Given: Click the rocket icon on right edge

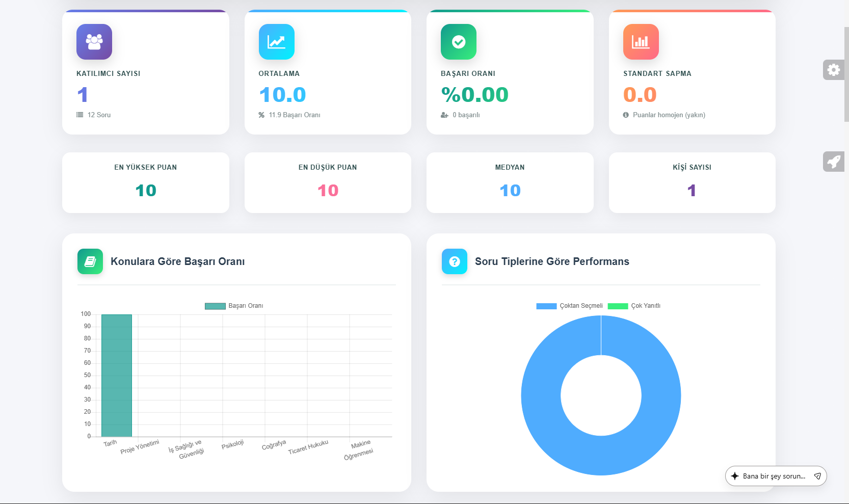Looking at the screenshot, I should (x=833, y=162).
